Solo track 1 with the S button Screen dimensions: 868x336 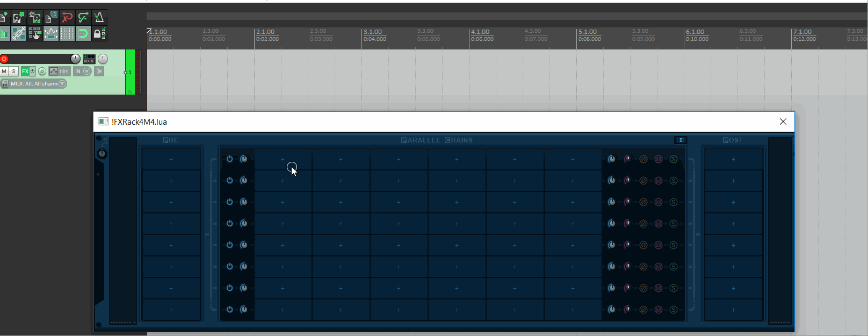[x=14, y=71]
